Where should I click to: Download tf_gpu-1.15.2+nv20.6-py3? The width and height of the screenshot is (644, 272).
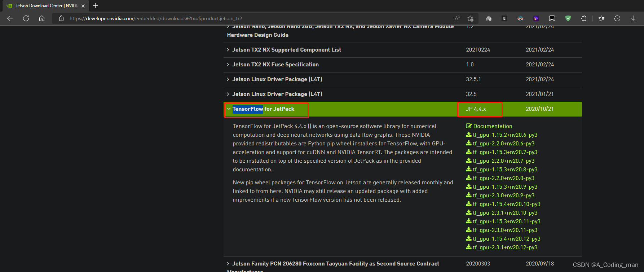pos(502,135)
